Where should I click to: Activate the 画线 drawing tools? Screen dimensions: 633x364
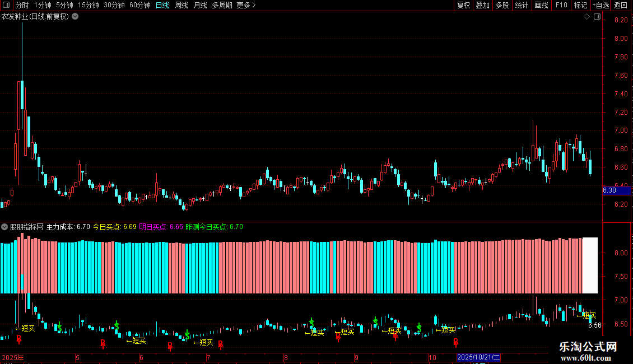pos(541,5)
